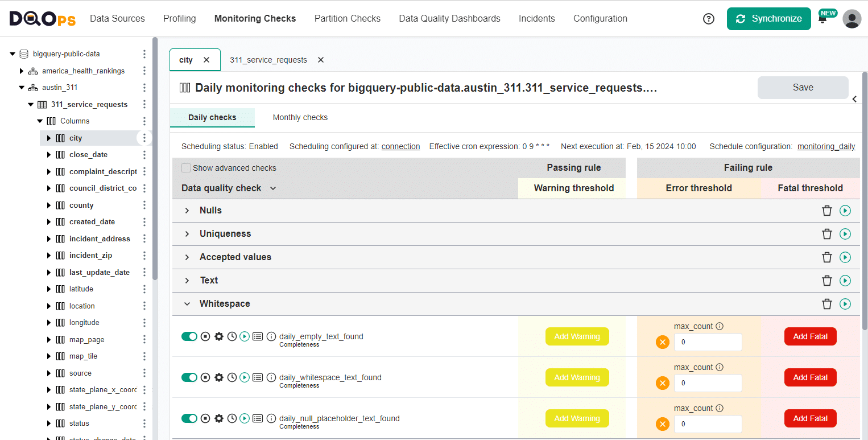Screen dimensions: 868x440
Task: Open schedule clock icon for daily_whitespace_text_found
Action: click(232, 377)
